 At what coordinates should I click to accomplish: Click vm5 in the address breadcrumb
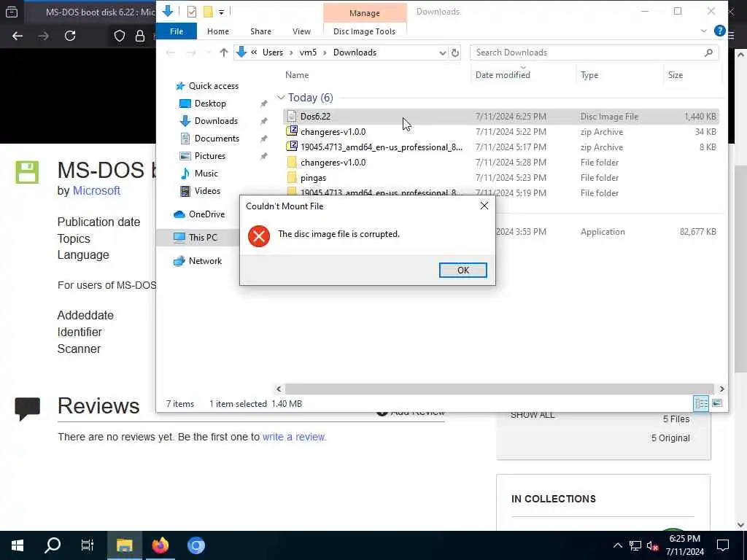(x=308, y=52)
